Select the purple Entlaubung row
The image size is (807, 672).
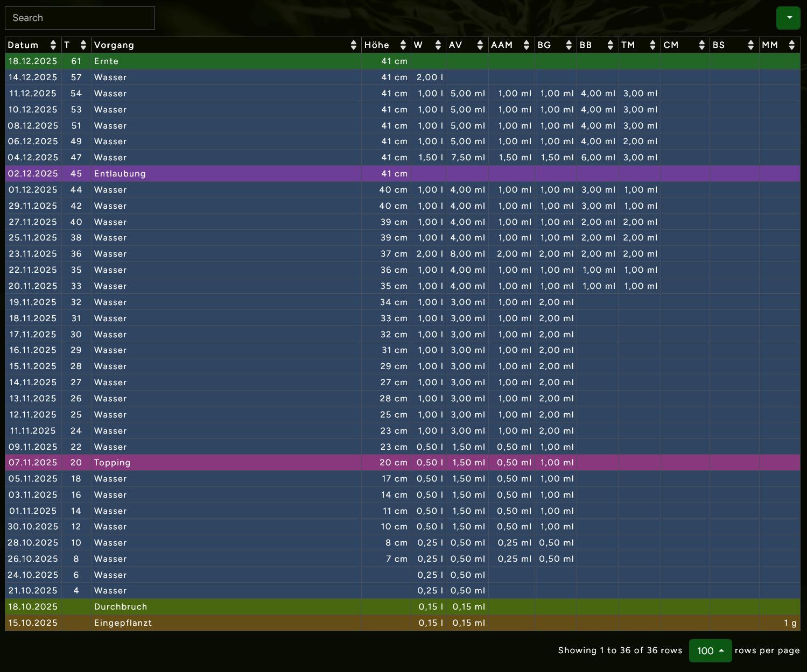click(215, 174)
